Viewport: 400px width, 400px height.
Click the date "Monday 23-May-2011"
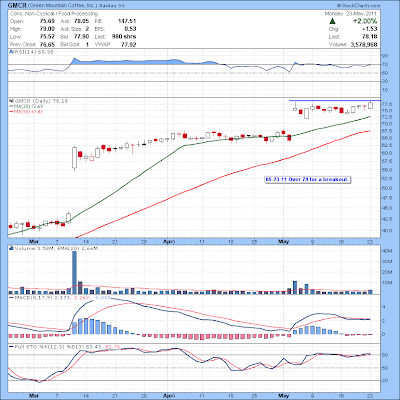pyautogui.click(x=351, y=14)
